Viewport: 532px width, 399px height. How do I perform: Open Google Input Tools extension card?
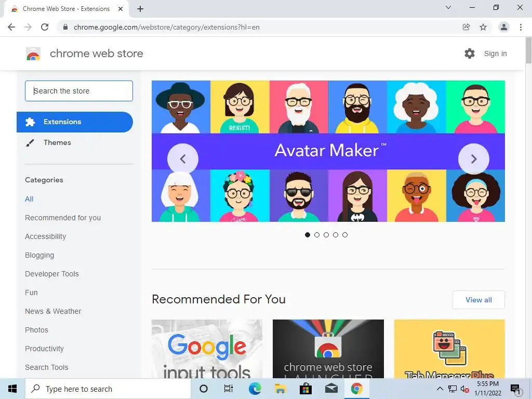[x=207, y=349]
